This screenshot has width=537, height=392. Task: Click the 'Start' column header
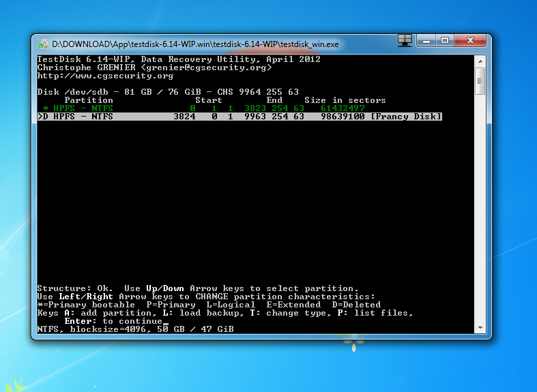[x=209, y=100]
